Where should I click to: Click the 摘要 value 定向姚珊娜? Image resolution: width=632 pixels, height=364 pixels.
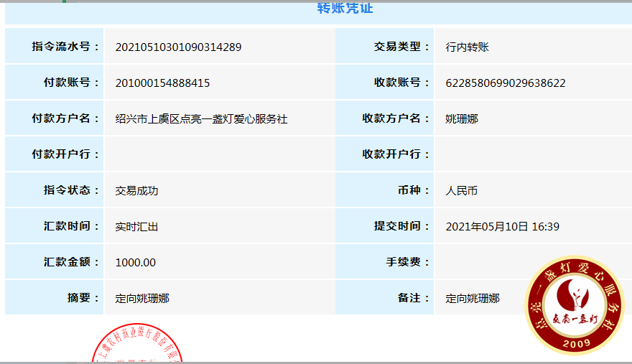142,298
